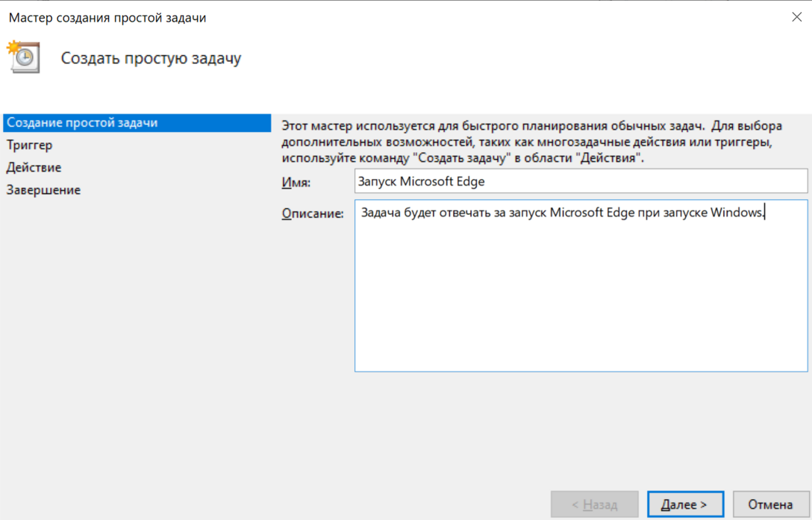The image size is (812, 520).
Task: Close the simple task wizard window
Action: [796, 17]
